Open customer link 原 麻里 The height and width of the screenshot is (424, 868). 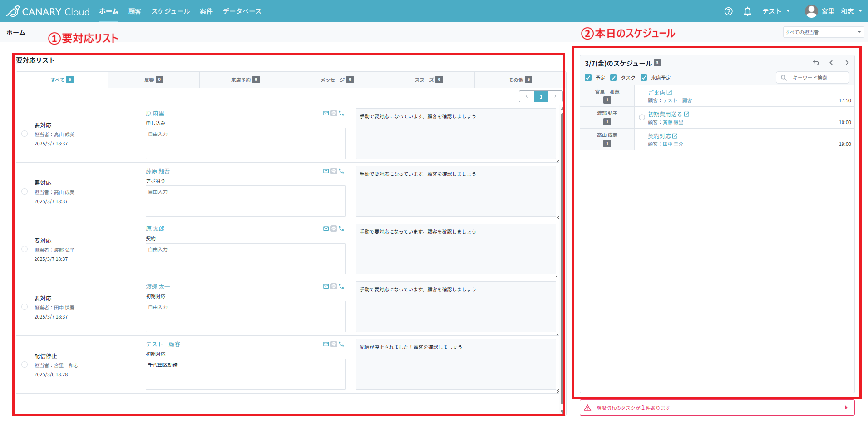point(155,113)
